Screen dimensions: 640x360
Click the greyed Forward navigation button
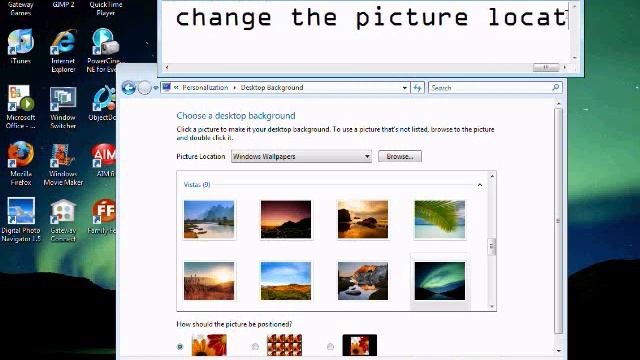pos(144,88)
